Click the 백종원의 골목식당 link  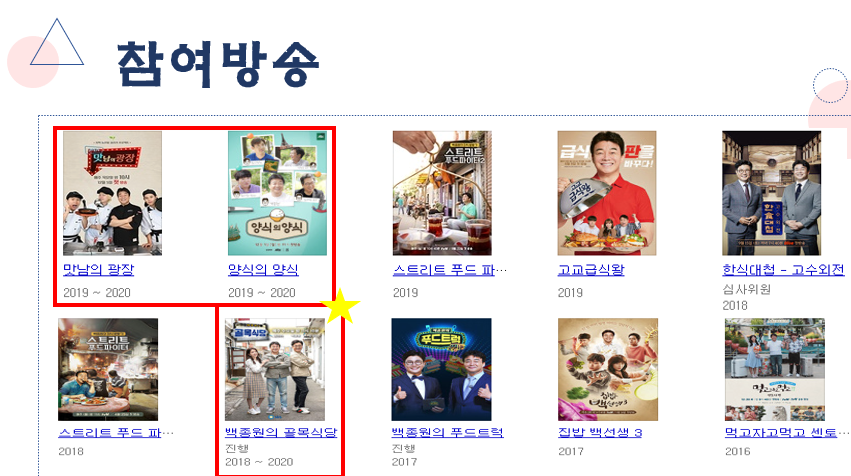[281, 433]
